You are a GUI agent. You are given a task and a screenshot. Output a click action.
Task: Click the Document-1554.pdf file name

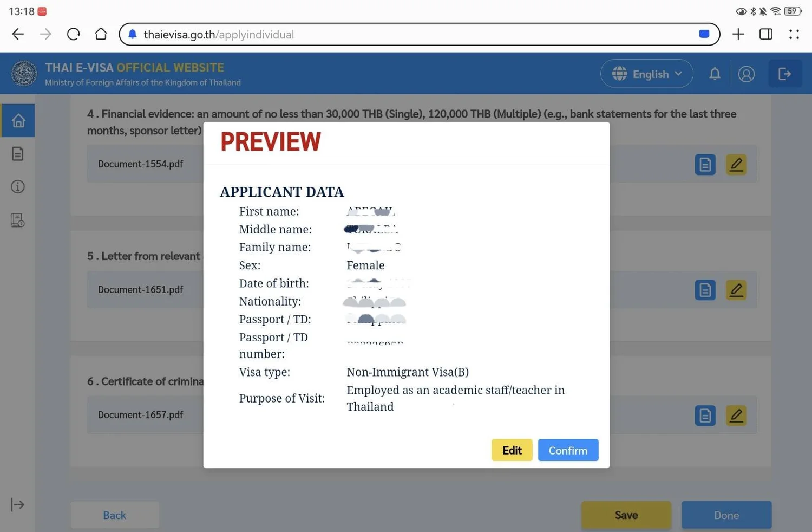coord(140,164)
